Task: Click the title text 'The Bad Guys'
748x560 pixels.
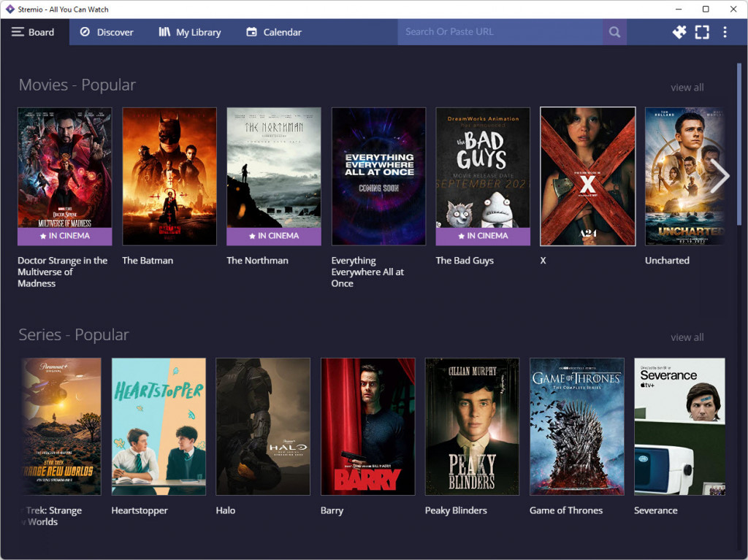Action: [465, 261]
